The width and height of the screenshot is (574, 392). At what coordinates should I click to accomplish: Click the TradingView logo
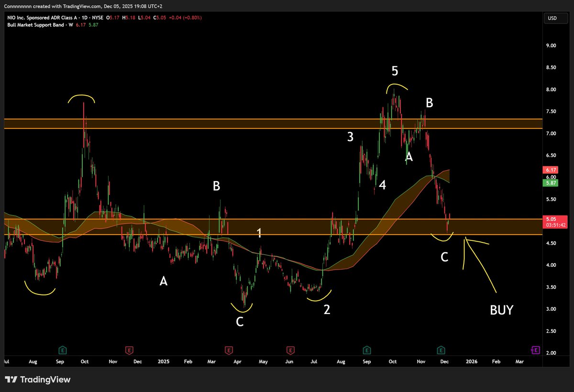tap(38, 380)
